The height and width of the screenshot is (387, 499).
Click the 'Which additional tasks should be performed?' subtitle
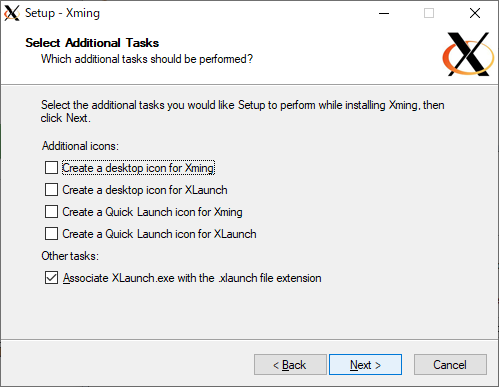click(147, 59)
